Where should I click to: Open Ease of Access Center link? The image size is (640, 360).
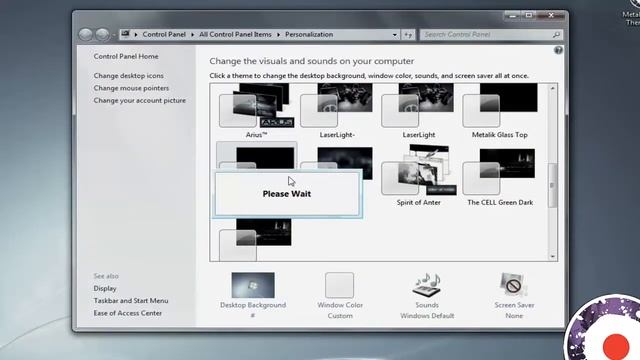coord(127,313)
